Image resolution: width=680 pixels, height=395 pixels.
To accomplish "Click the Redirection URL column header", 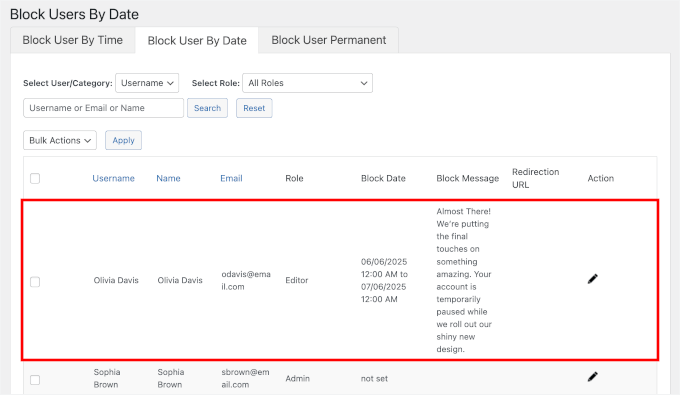I will pos(536,178).
